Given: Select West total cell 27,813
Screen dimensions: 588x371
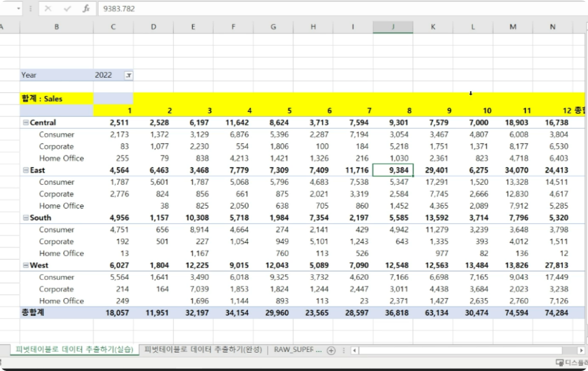Looking at the screenshot, I should click(x=552, y=265).
